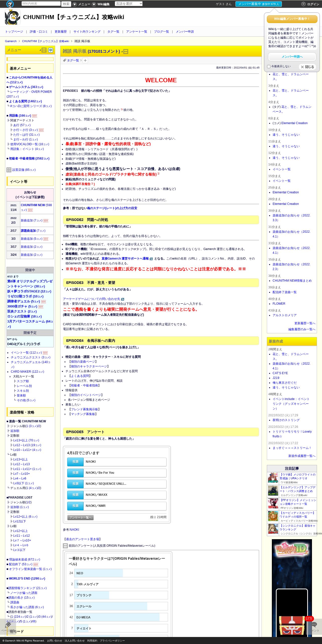Open the floating コメント bubble button
Image resolution: width=322 pixels, height=644 pixels.
[314, 627]
